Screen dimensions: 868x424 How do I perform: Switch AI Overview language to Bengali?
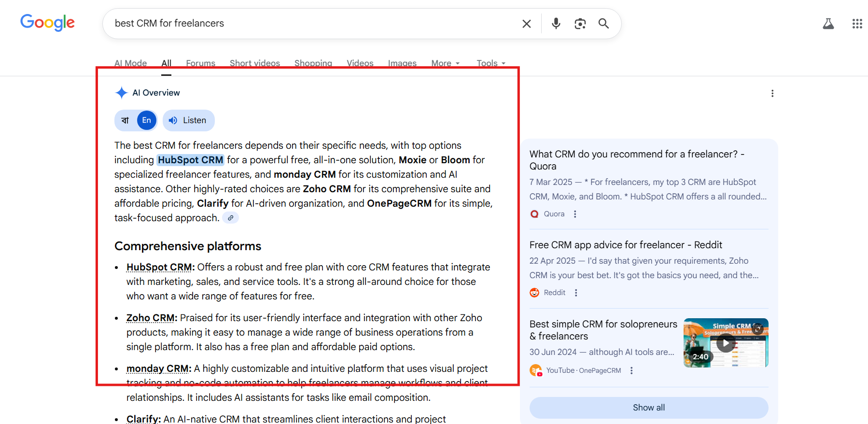[x=126, y=120]
